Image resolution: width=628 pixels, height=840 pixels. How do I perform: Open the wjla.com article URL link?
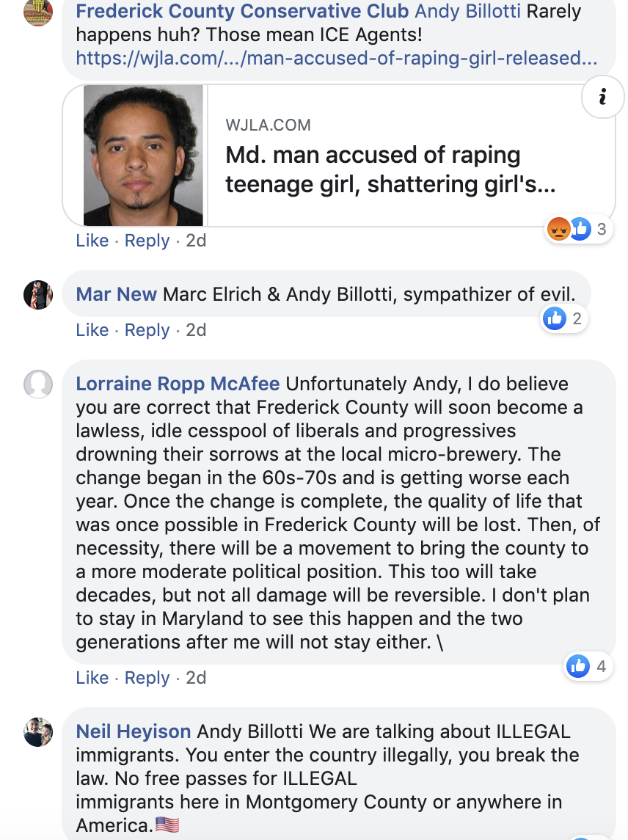click(336, 58)
